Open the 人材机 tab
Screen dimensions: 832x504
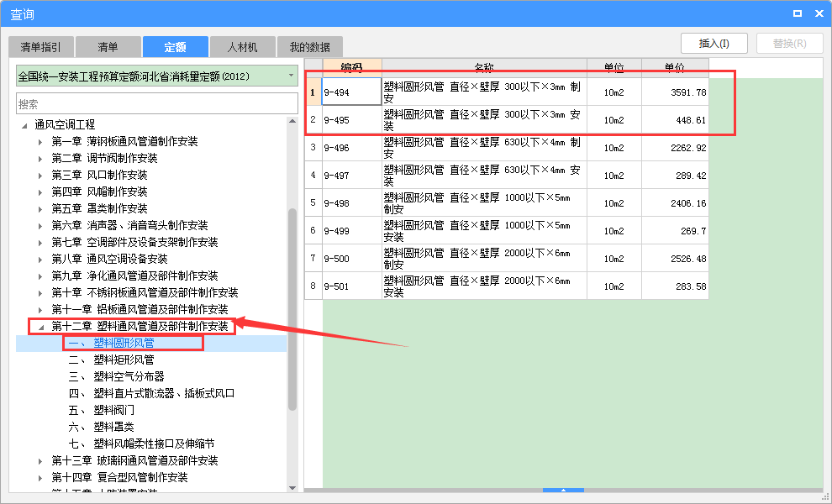243,47
